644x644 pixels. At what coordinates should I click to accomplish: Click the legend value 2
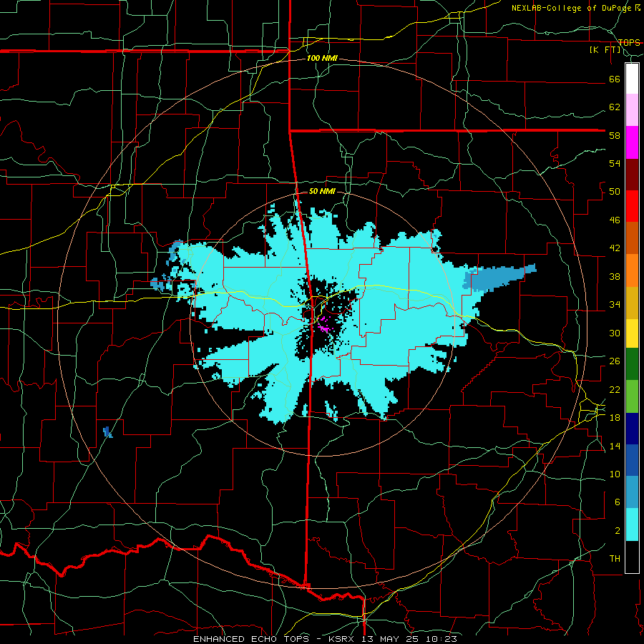[618, 531]
